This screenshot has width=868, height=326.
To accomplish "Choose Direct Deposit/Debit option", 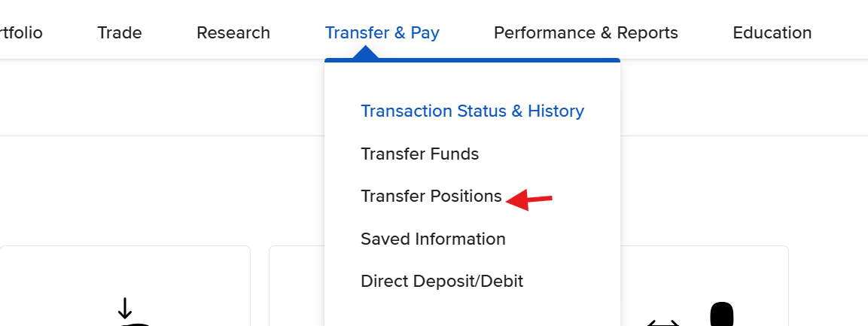I will (x=442, y=282).
